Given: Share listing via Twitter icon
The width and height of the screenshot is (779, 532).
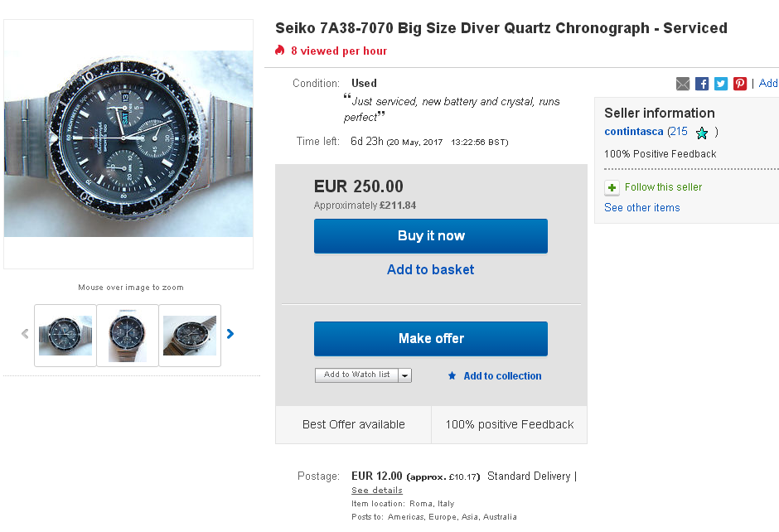Looking at the screenshot, I should (x=721, y=84).
